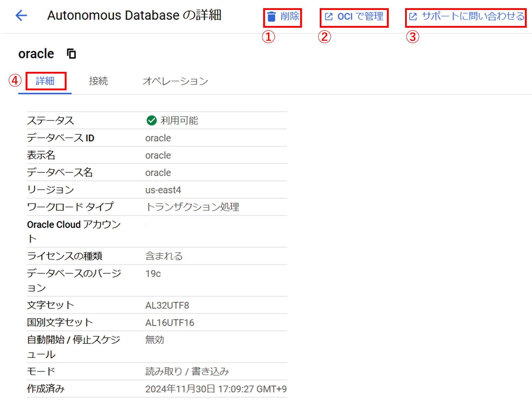This screenshot has width=532, height=400.
Task: Click the oracle database title
Action: [36, 54]
